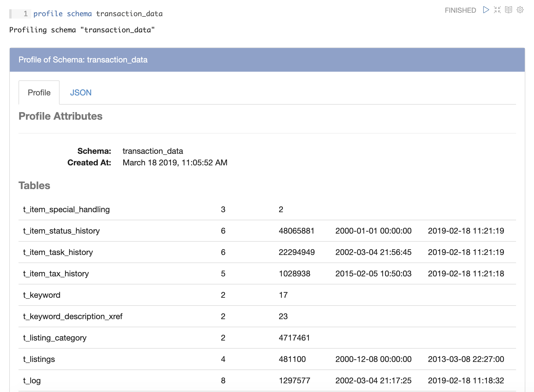Select the t_listings table name
The height and width of the screenshot is (392, 534).
tap(39, 359)
